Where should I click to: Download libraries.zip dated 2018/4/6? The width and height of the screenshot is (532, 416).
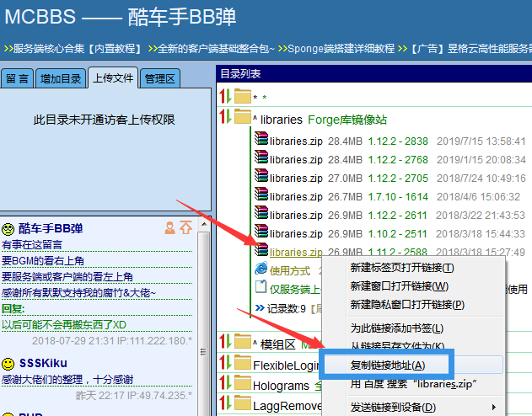296,197
